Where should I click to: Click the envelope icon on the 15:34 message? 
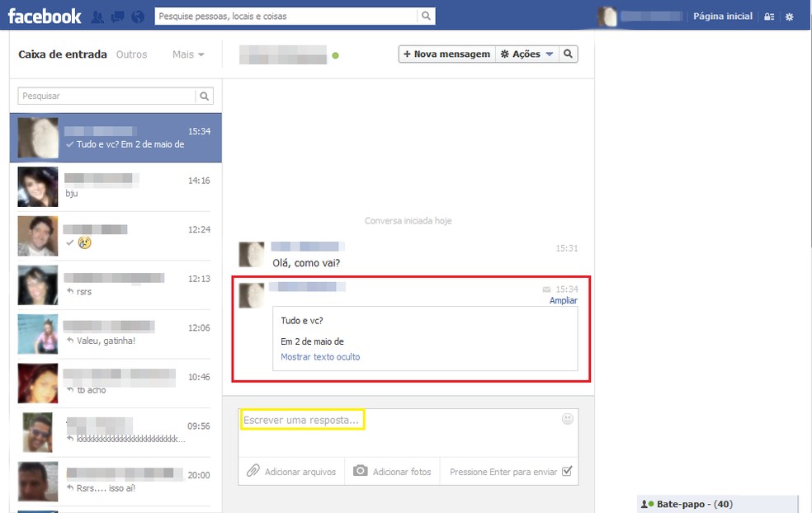coord(545,289)
